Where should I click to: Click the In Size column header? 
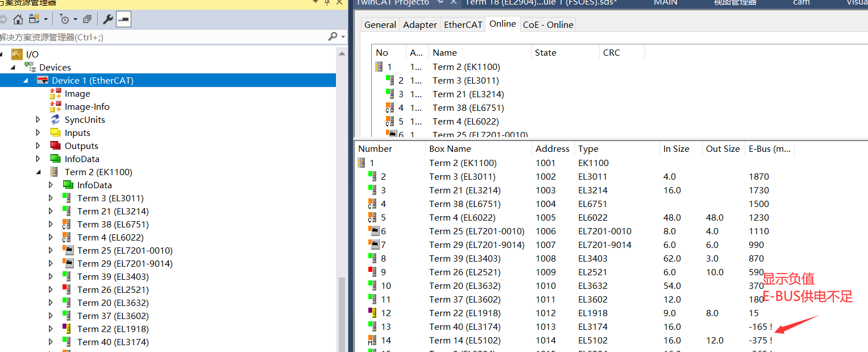click(680, 148)
